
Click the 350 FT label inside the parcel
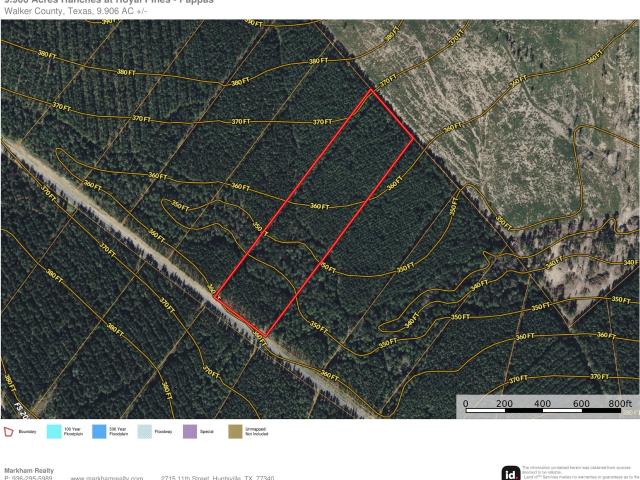(328, 267)
